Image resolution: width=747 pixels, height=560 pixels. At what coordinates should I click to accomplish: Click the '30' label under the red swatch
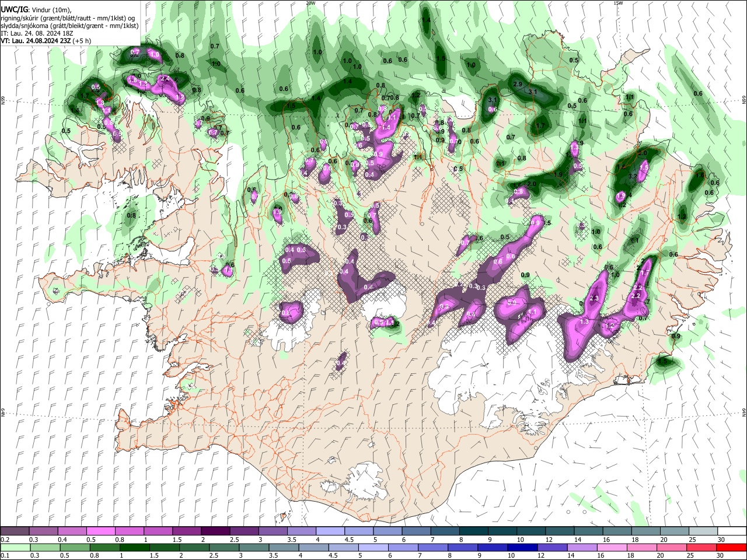[x=720, y=556]
